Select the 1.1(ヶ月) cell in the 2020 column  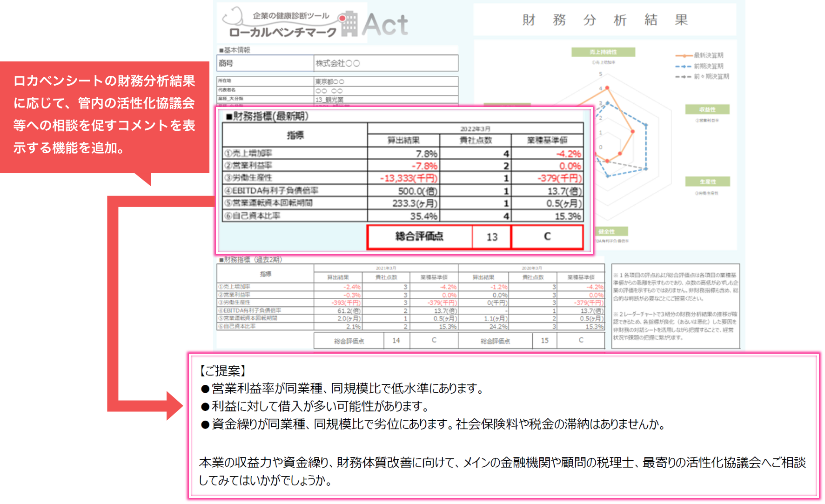483,318
